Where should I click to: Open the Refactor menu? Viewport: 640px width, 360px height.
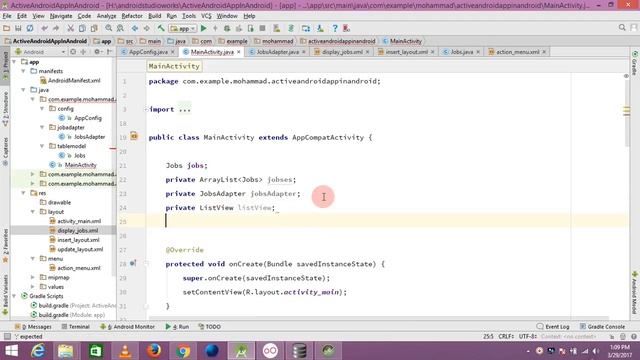[132, 16]
